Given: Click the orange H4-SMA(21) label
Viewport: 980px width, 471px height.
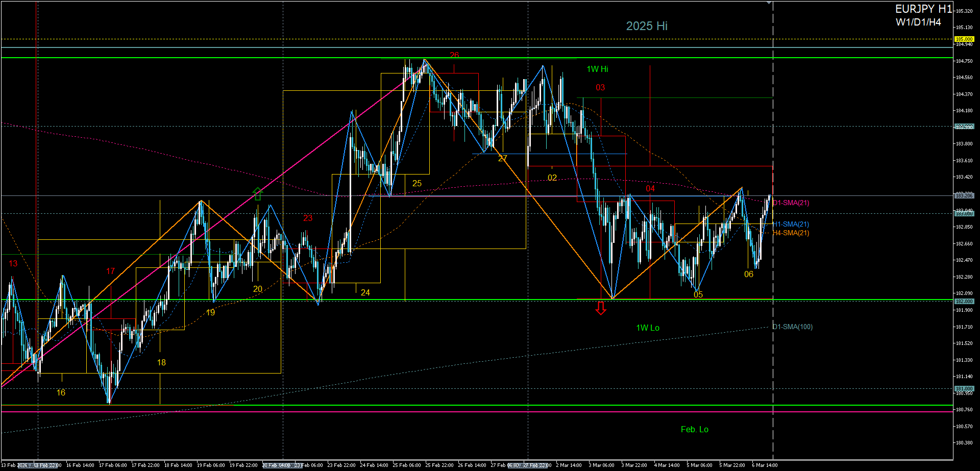Looking at the screenshot, I should tap(791, 233).
